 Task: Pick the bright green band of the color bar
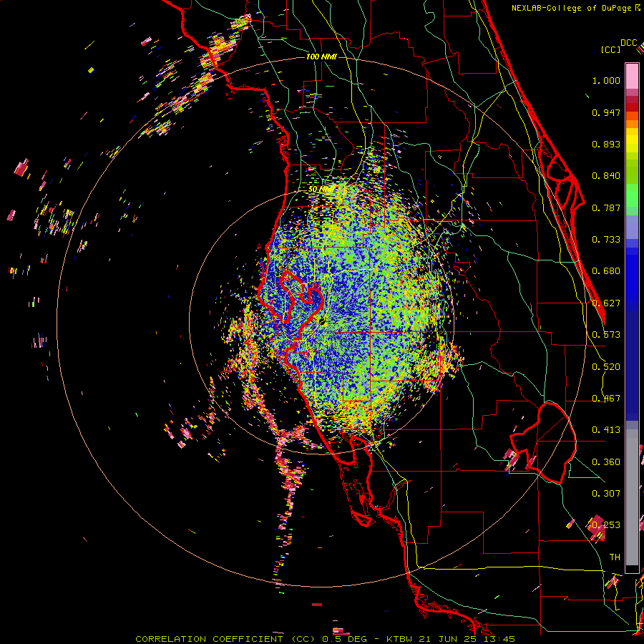tap(632, 195)
